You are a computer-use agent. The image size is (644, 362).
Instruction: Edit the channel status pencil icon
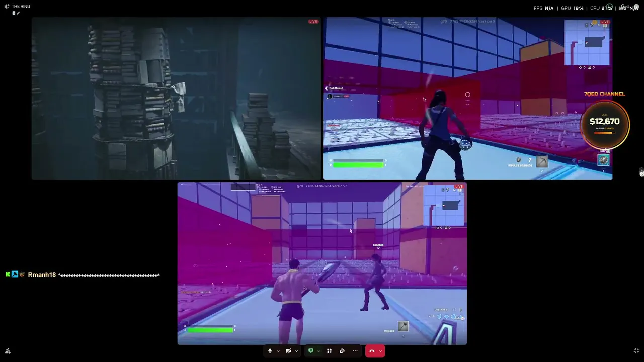(18, 13)
